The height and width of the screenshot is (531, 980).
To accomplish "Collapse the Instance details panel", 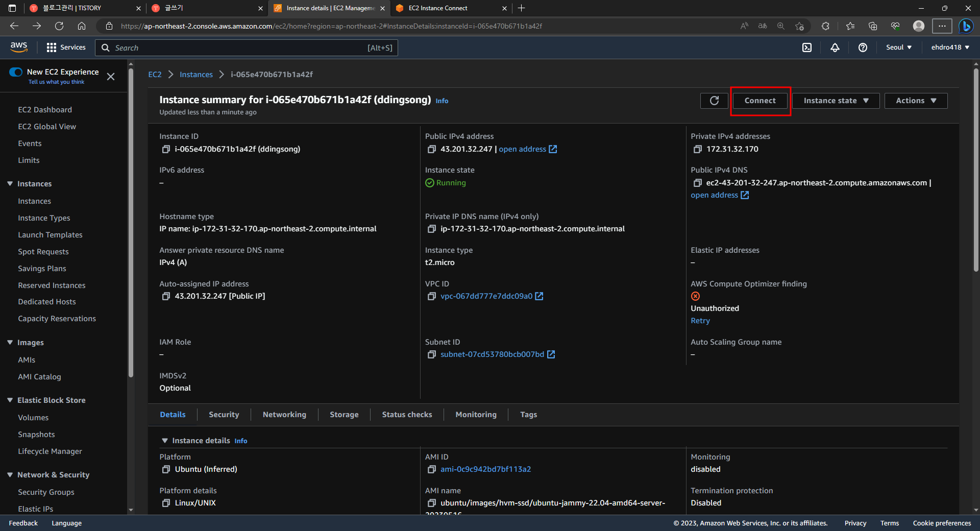I will coord(164,441).
